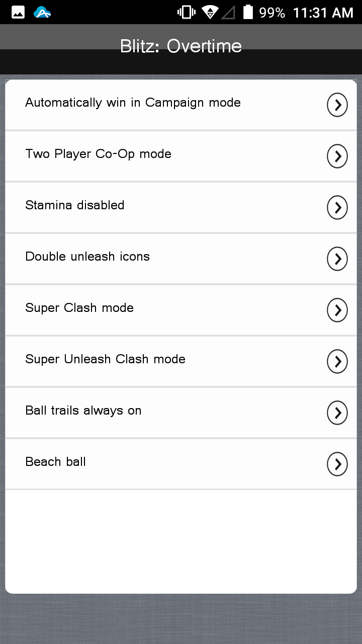Tap the 99% battery percentage text

272,12
